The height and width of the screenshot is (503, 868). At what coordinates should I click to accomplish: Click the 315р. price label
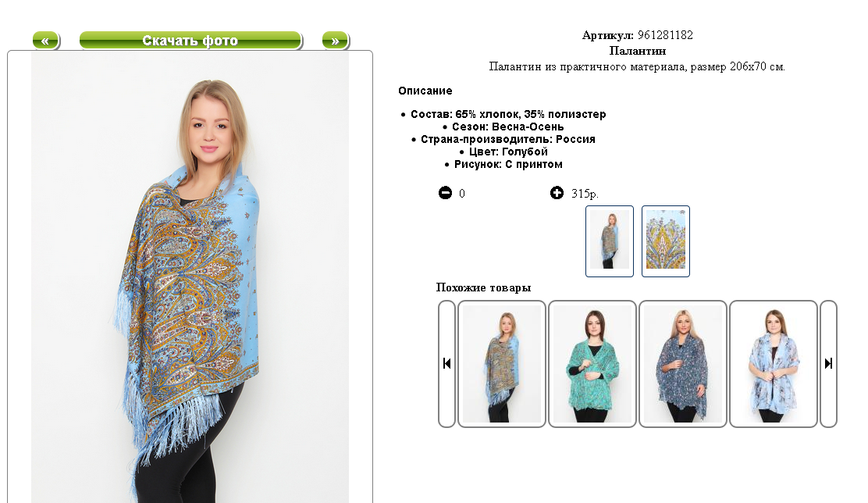coord(585,194)
